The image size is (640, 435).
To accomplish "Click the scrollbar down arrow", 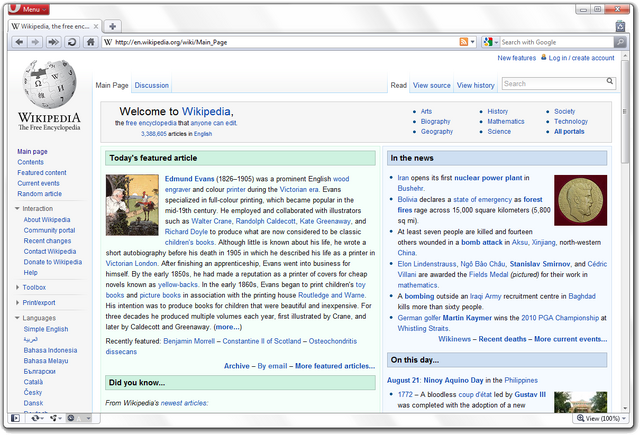I will point(624,408).
